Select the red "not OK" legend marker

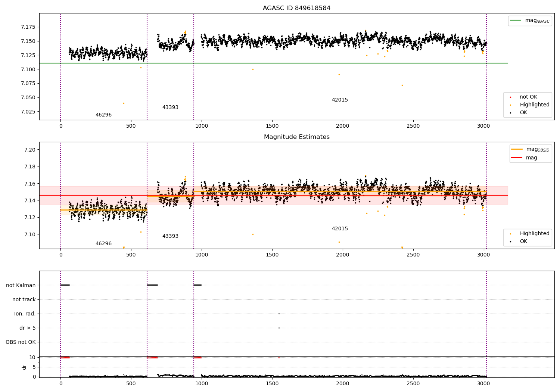click(510, 97)
